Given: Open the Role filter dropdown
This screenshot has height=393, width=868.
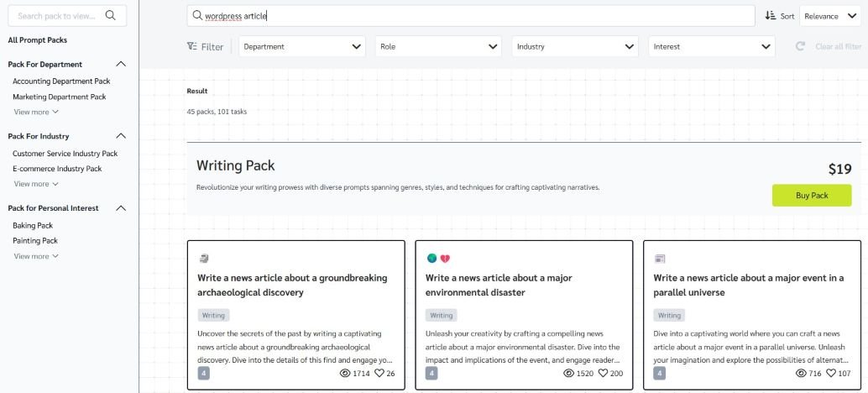Looking at the screenshot, I should tap(438, 46).
